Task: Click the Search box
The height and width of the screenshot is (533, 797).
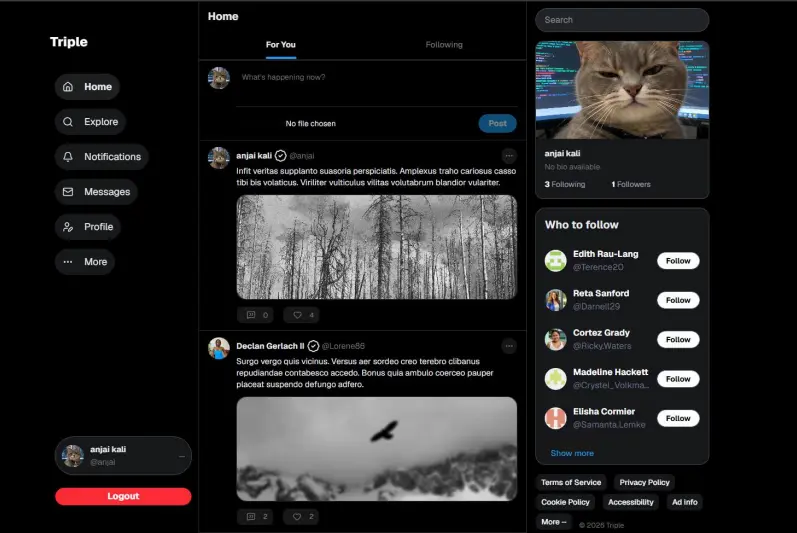Action: [622, 20]
